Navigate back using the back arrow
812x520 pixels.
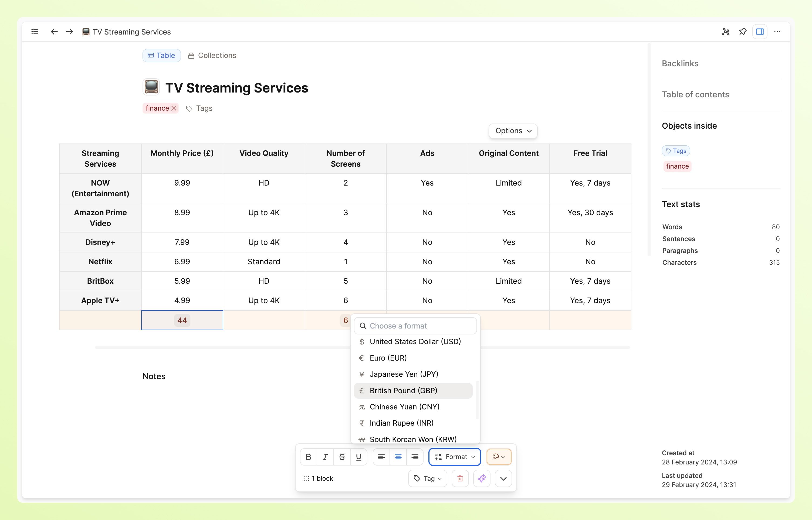click(x=54, y=31)
